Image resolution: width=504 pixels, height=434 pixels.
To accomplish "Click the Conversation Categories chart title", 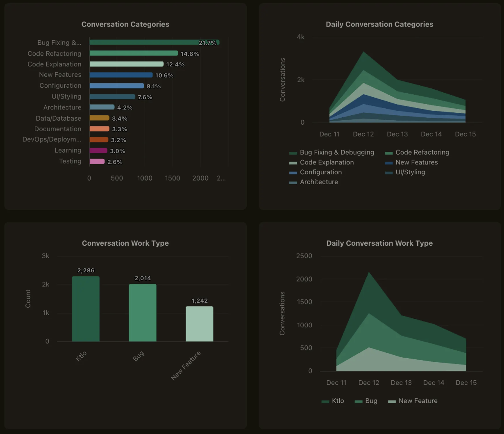I will [x=125, y=24].
